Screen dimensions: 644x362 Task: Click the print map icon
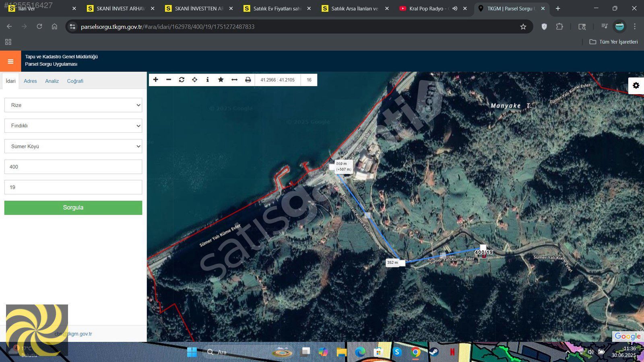[x=248, y=80]
